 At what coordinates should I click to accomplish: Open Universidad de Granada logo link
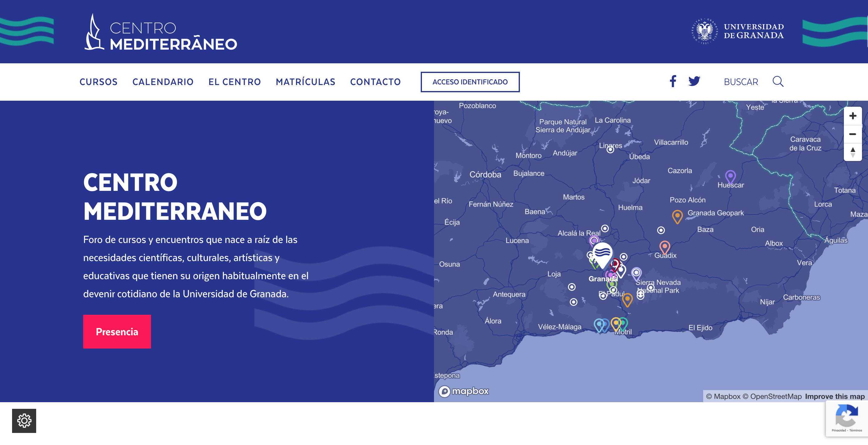click(737, 31)
